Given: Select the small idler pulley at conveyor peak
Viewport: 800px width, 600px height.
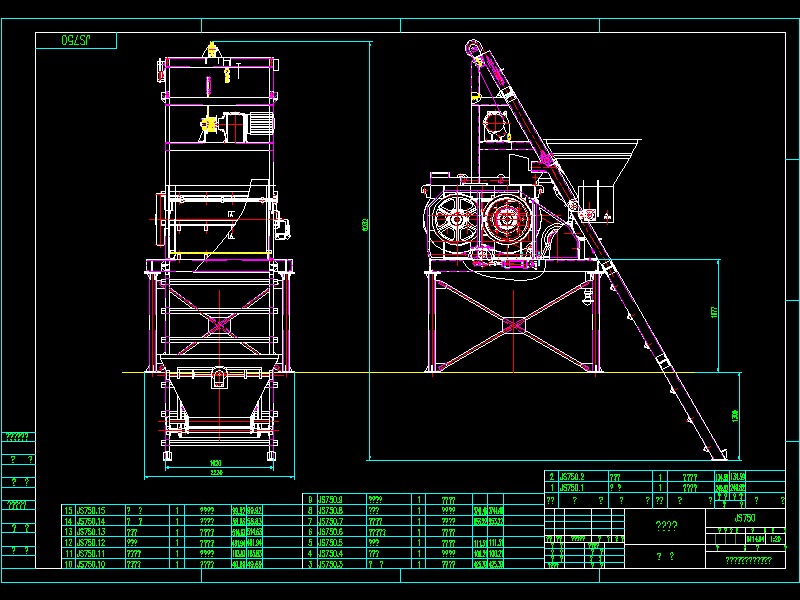Looking at the screenshot, I should [473, 48].
